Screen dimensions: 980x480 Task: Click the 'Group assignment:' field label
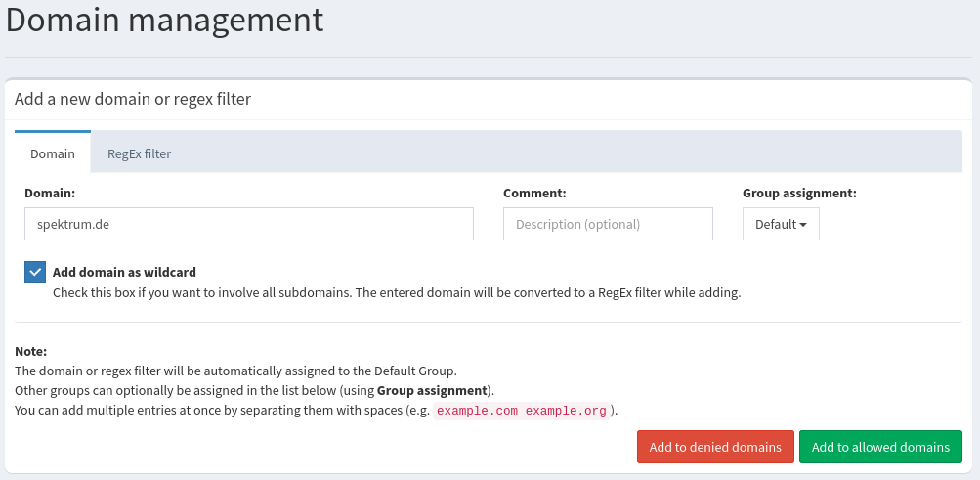pos(799,194)
